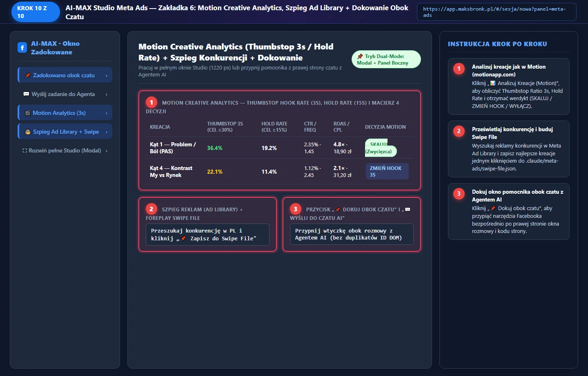Click the Przypnij wtyczkę obok rozmowy code box
The width and height of the screenshot is (588, 376).
(x=352, y=234)
